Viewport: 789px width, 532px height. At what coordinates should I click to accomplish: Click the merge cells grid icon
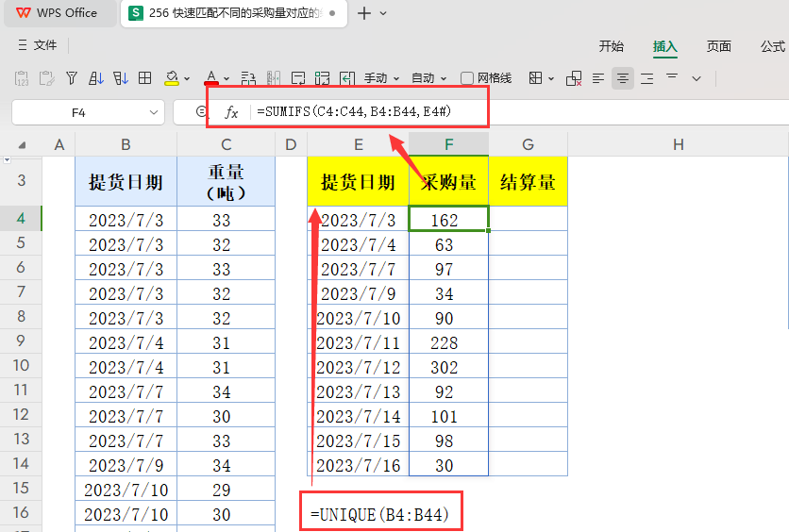pos(322,78)
